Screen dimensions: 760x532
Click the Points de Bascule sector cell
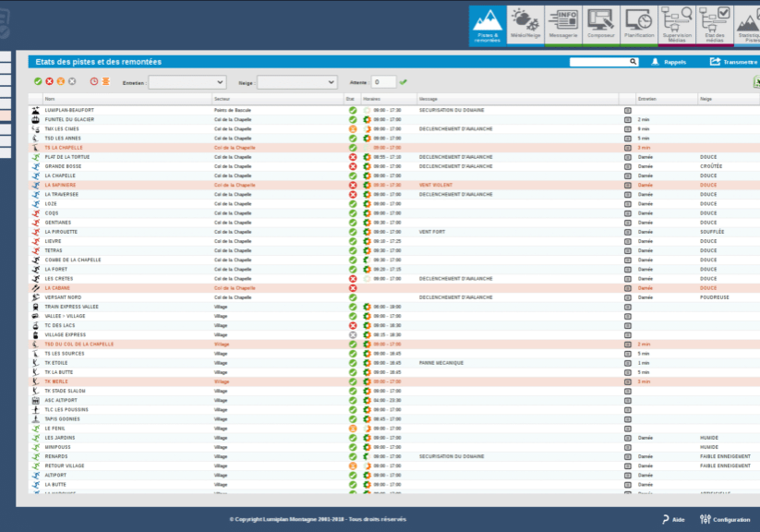(x=233, y=111)
